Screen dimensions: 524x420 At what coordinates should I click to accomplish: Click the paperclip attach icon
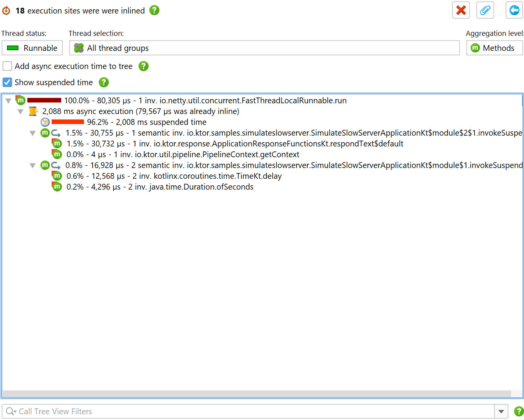tap(485, 10)
